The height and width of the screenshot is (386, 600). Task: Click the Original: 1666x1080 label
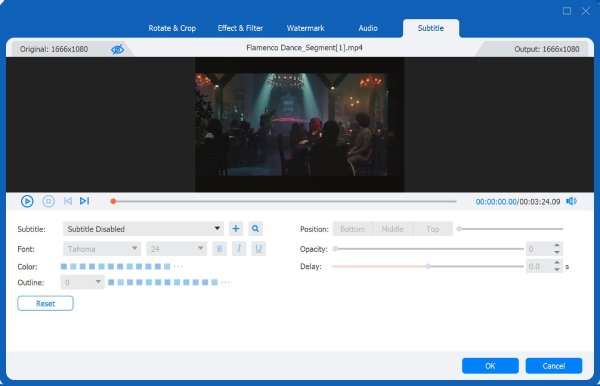pos(54,49)
